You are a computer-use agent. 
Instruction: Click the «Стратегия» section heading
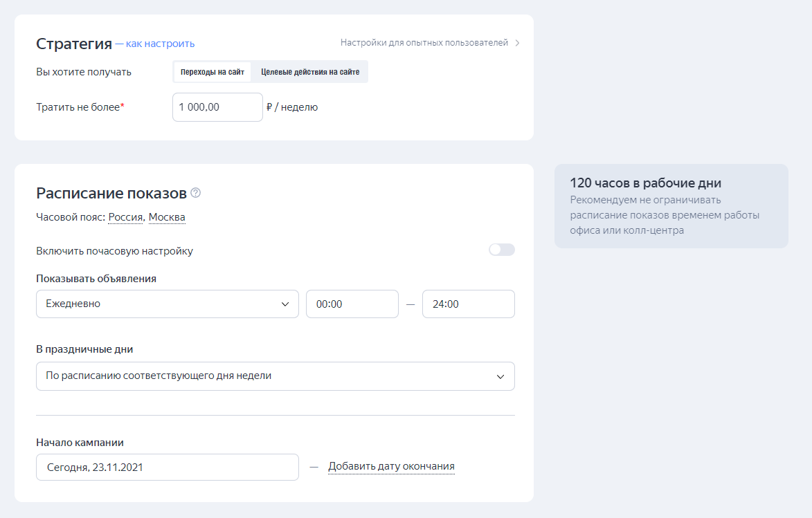click(74, 44)
